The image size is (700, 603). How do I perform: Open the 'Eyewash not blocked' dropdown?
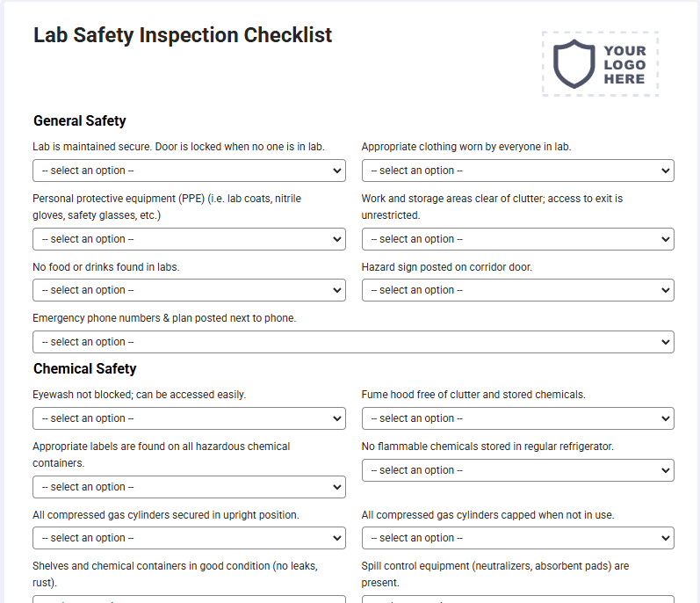(x=189, y=418)
